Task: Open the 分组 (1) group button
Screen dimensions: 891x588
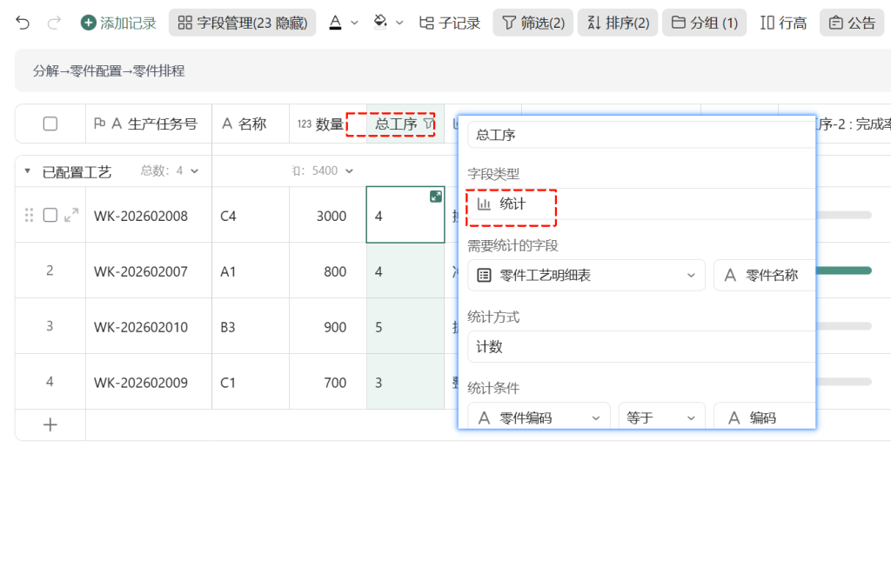Action: 704,23
